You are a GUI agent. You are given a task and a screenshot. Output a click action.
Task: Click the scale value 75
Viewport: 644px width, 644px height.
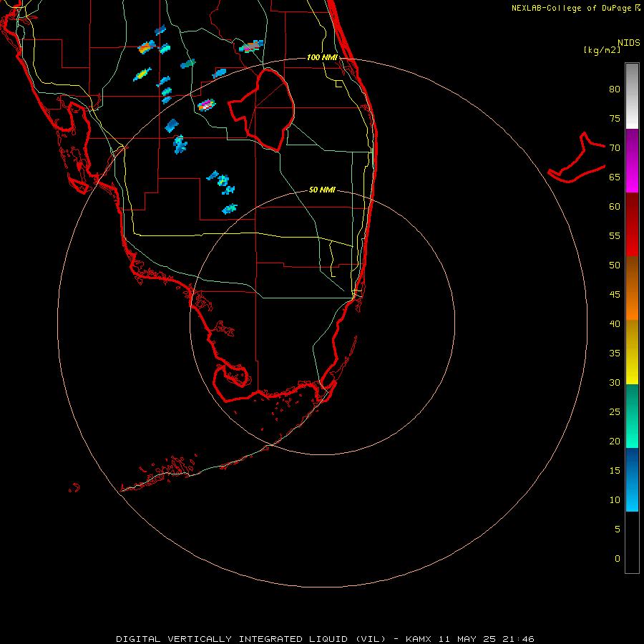[x=615, y=118]
